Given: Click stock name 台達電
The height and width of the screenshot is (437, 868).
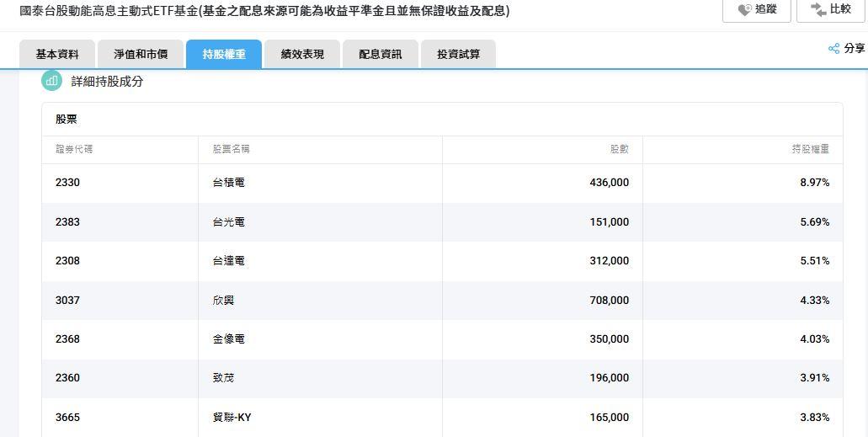Looking at the screenshot, I should 229,261.
